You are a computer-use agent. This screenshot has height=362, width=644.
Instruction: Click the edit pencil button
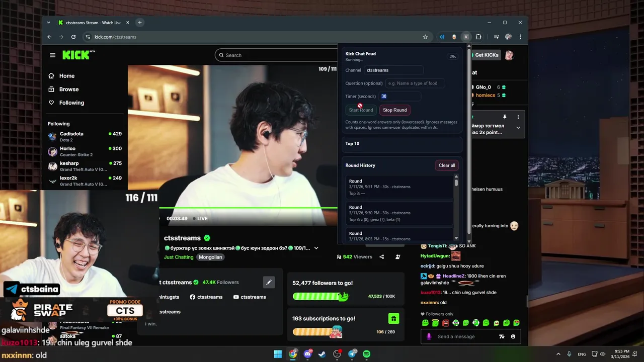pos(269,283)
